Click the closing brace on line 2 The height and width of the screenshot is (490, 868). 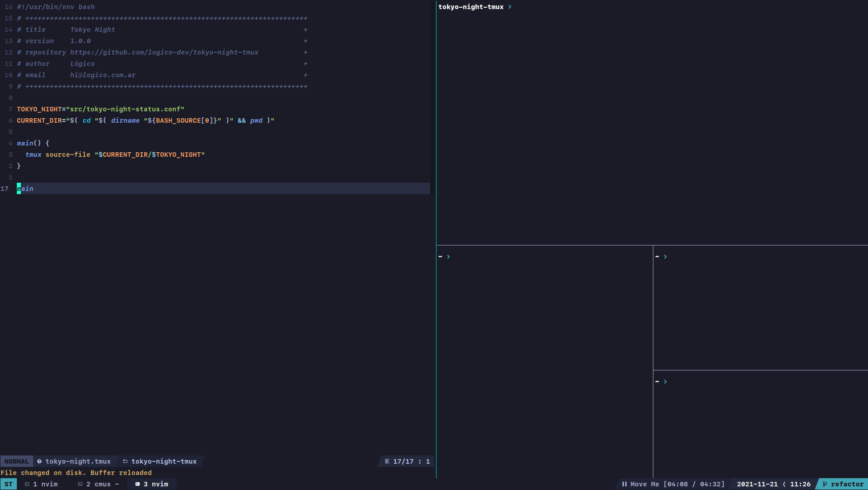19,166
